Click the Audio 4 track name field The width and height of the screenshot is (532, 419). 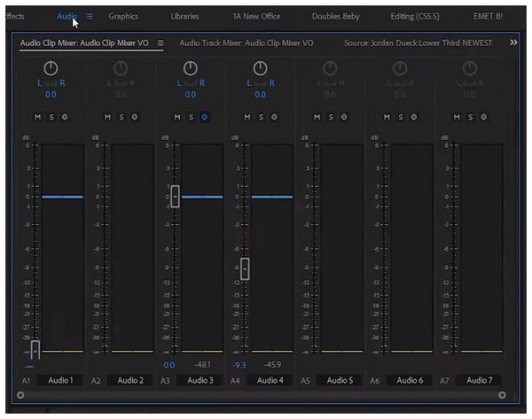point(270,380)
